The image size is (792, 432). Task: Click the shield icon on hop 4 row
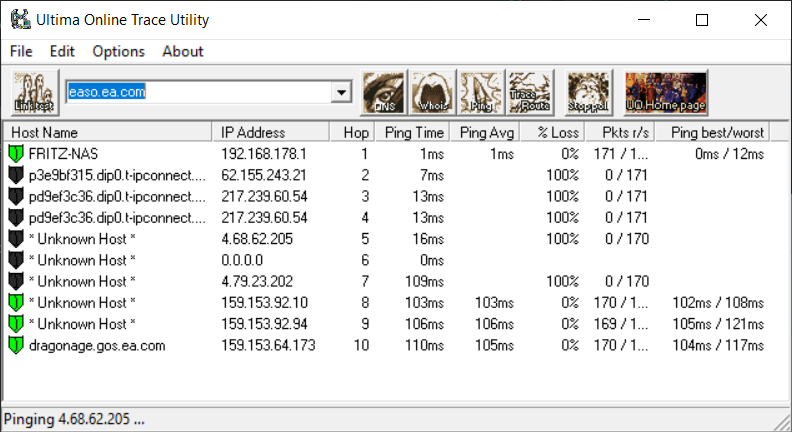(16, 217)
